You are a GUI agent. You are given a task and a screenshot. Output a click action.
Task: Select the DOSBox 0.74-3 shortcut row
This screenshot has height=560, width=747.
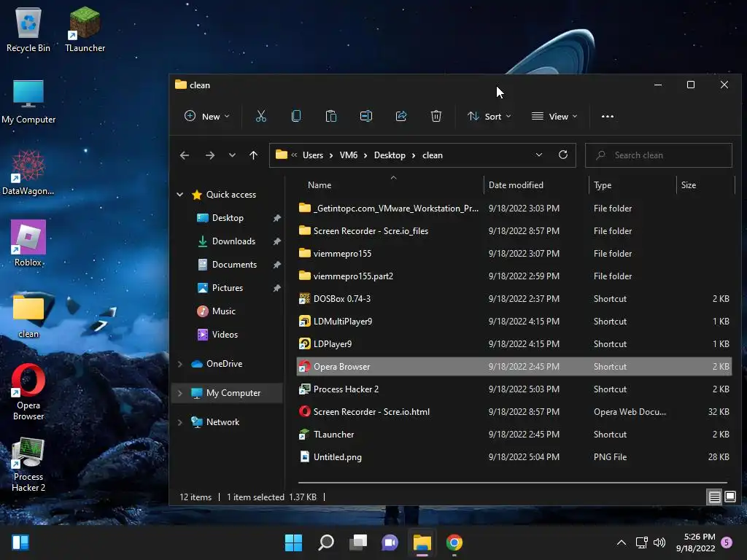tap(514, 299)
